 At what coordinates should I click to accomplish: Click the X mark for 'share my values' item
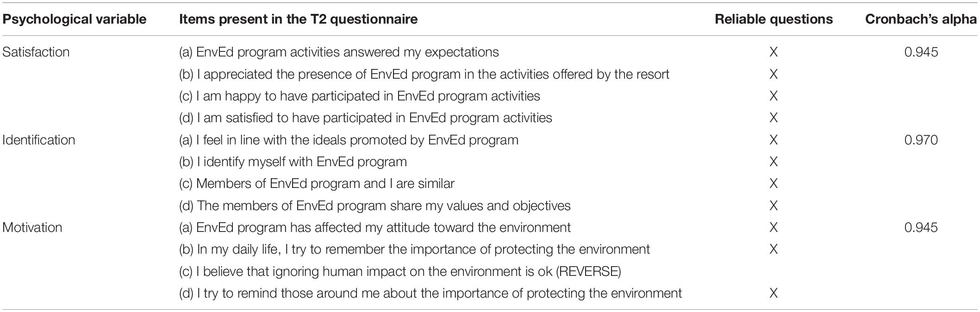(x=774, y=206)
